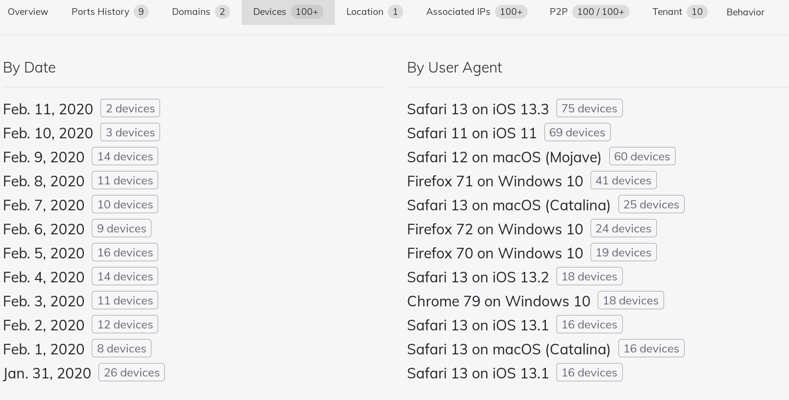The height and width of the screenshot is (400, 789).
Task: Click Safari 11 on iOS 11 entry
Action: 472,133
